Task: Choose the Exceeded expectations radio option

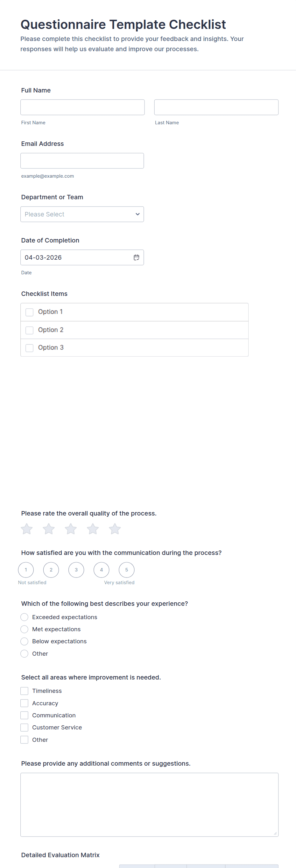Action: click(24, 617)
